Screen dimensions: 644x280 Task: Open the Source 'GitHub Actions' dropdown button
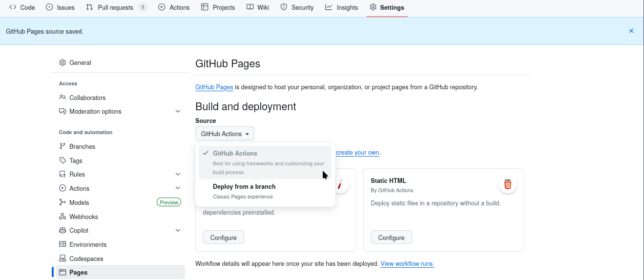pos(225,134)
